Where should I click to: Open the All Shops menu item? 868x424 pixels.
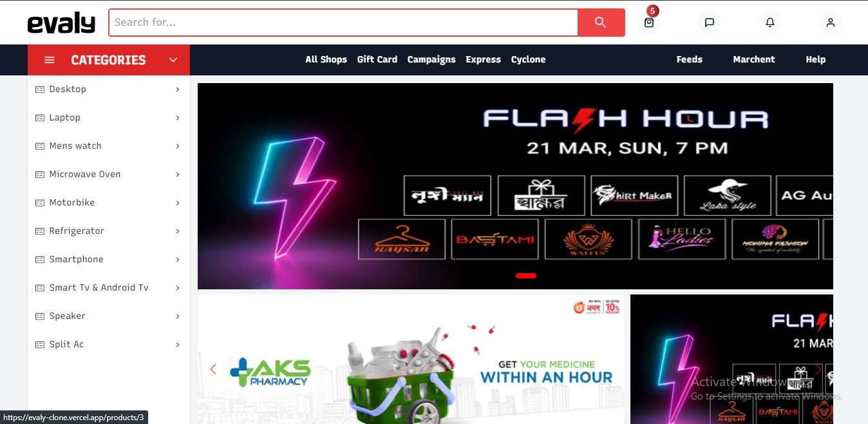tap(326, 59)
